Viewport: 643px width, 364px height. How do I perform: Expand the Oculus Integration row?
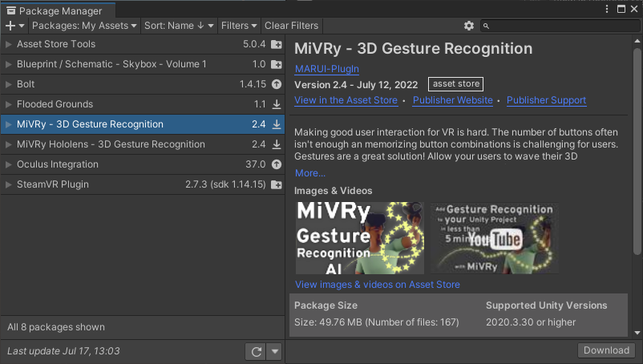(x=8, y=164)
